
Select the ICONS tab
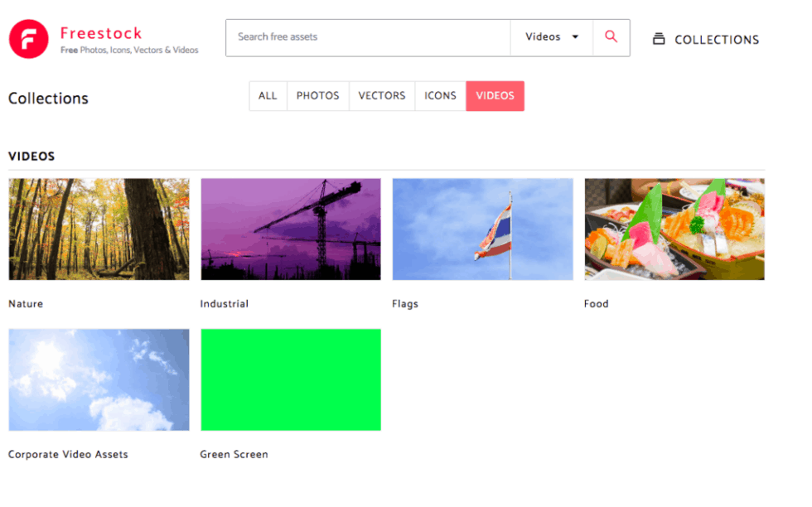coord(440,95)
